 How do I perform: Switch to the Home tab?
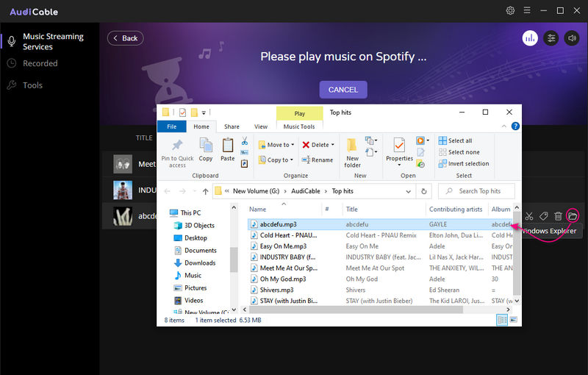(201, 126)
